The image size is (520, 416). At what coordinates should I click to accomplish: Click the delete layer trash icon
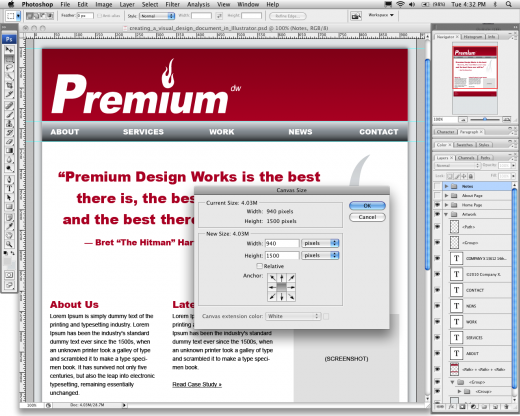[x=506, y=407]
